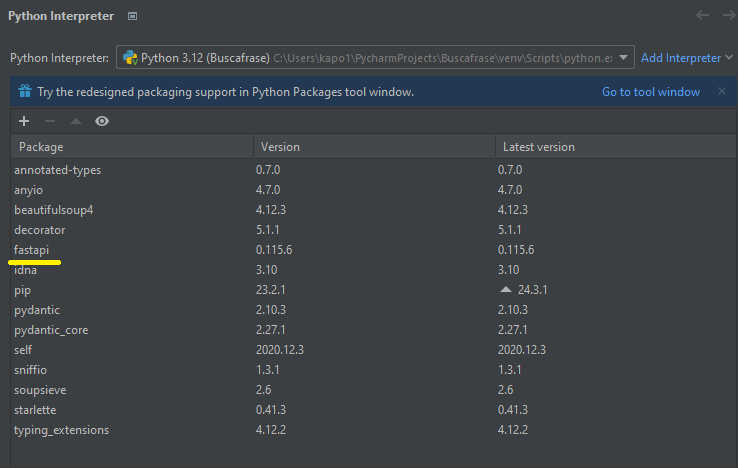The image size is (738, 469).
Task: Click the upgrade package arrow icon
Action: (x=76, y=121)
